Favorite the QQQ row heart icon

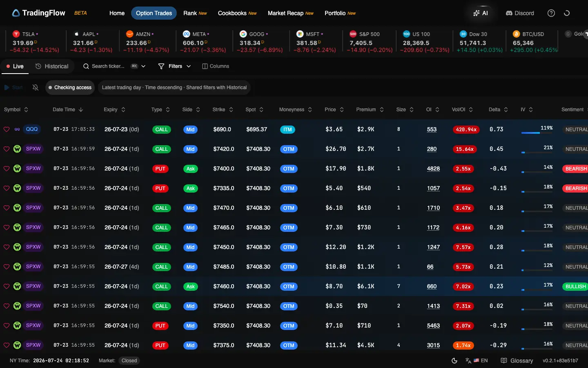[x=7, y=129]
